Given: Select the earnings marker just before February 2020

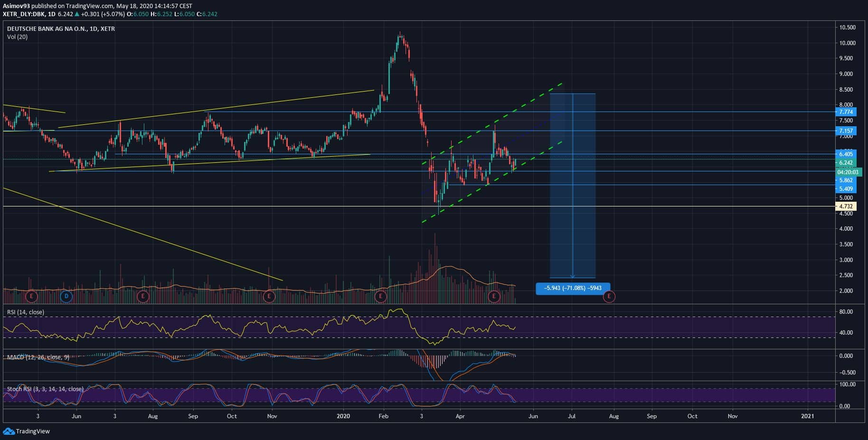Looking at the screenshot, I should 380,297.
